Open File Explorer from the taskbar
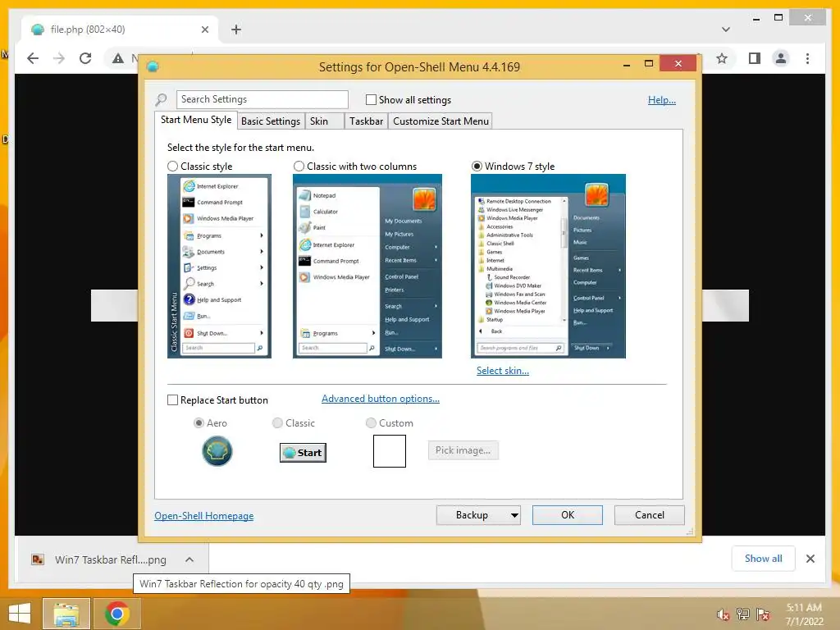The height and width of the screenshot is (630, 840). [66, 614]
